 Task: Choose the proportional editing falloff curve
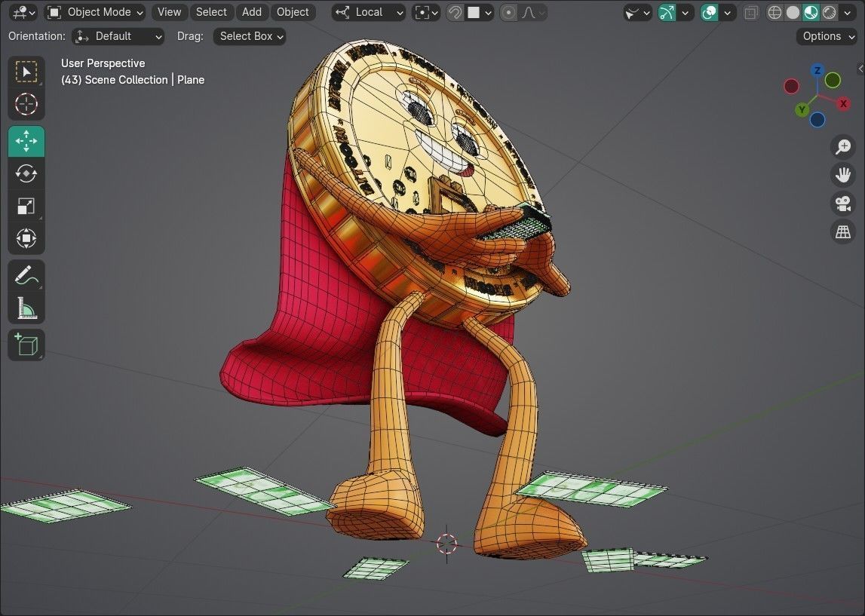tap(533, 12)
